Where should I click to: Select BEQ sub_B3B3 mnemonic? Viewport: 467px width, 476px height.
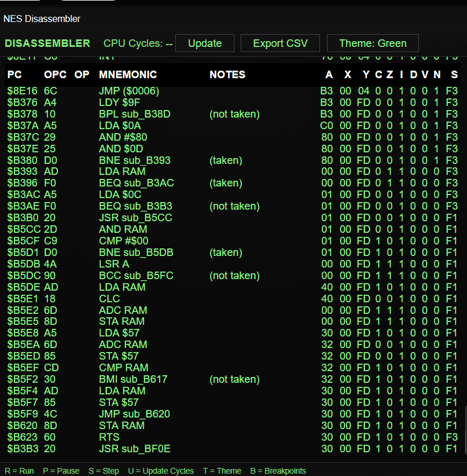tap(135, 206)
